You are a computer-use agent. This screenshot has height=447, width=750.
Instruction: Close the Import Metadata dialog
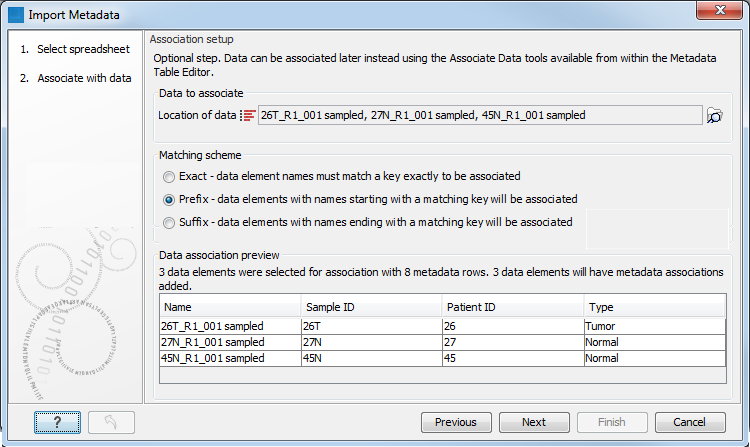724,14
